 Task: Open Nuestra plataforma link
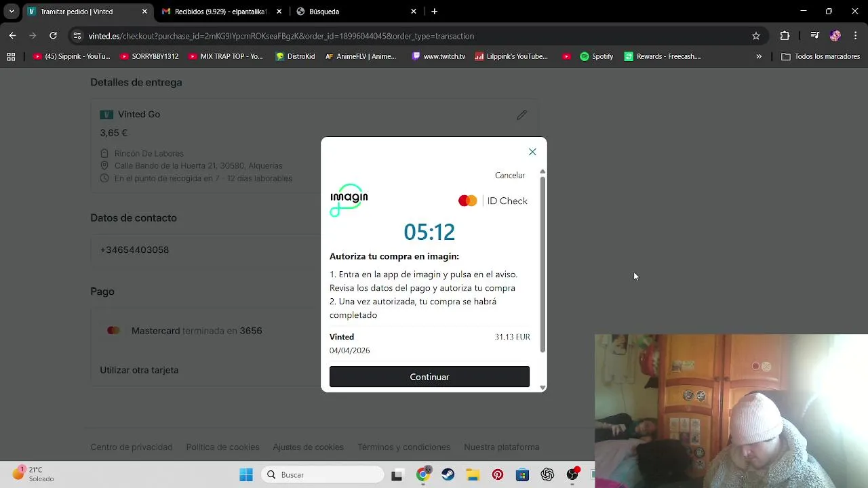(x=502, y=447)
